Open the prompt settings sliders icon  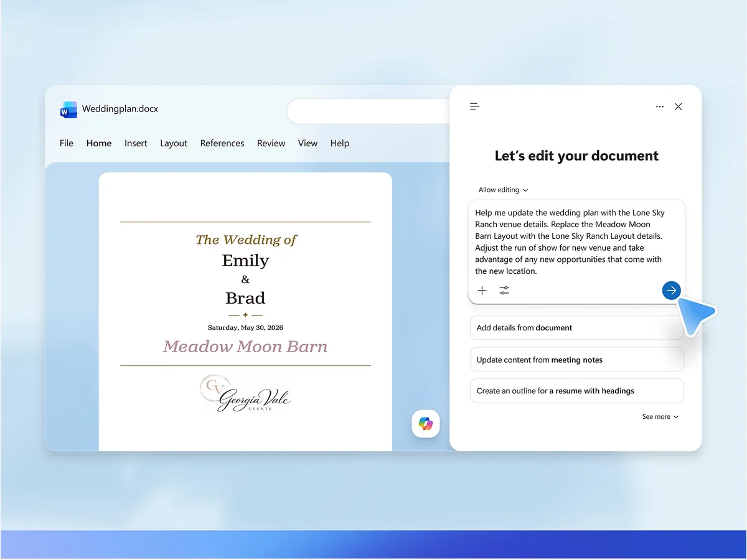click(x=504, y=291)
